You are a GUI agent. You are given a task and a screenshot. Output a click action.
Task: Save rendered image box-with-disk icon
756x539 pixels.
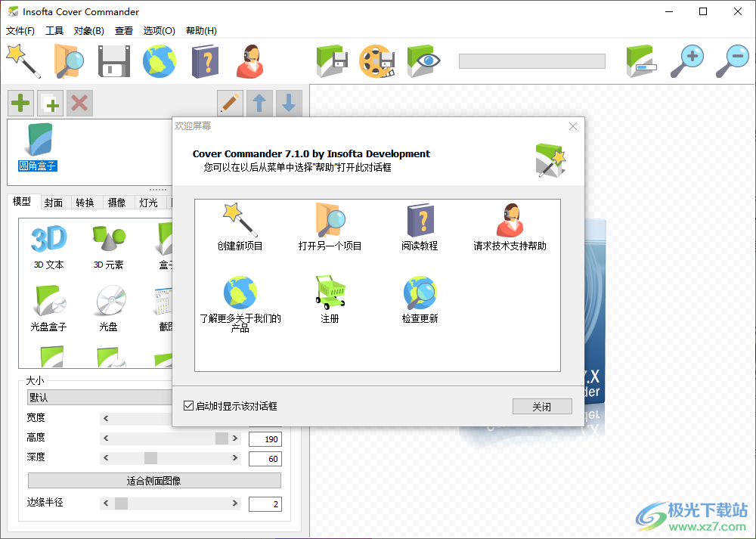point(332,61)
